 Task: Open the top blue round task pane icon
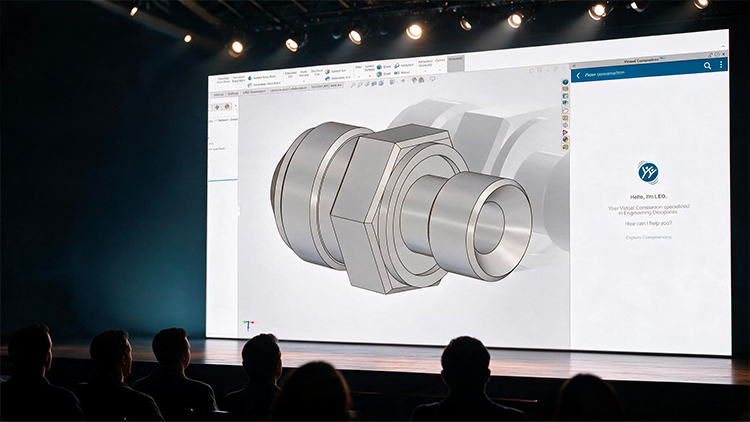coord(565,82)
